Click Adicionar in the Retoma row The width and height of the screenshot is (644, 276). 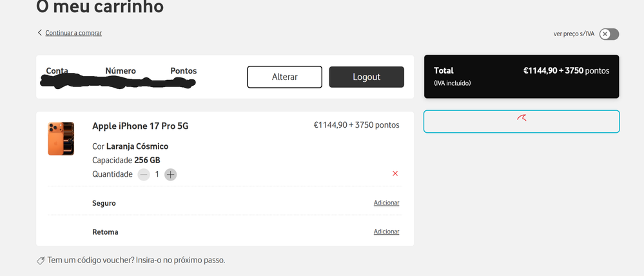point(386,232)
